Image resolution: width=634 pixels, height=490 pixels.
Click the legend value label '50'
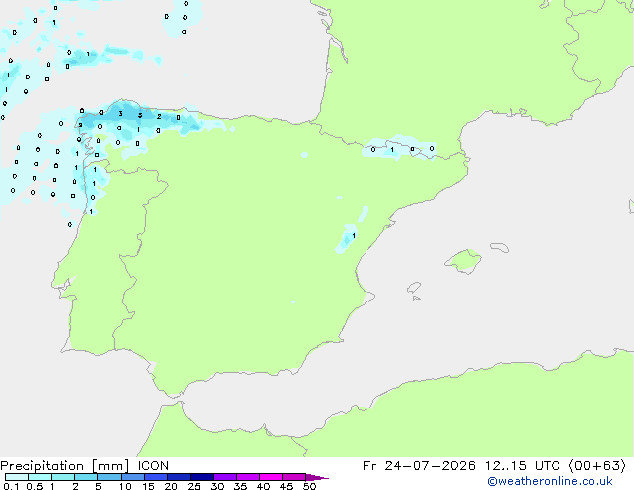point(309,486)
